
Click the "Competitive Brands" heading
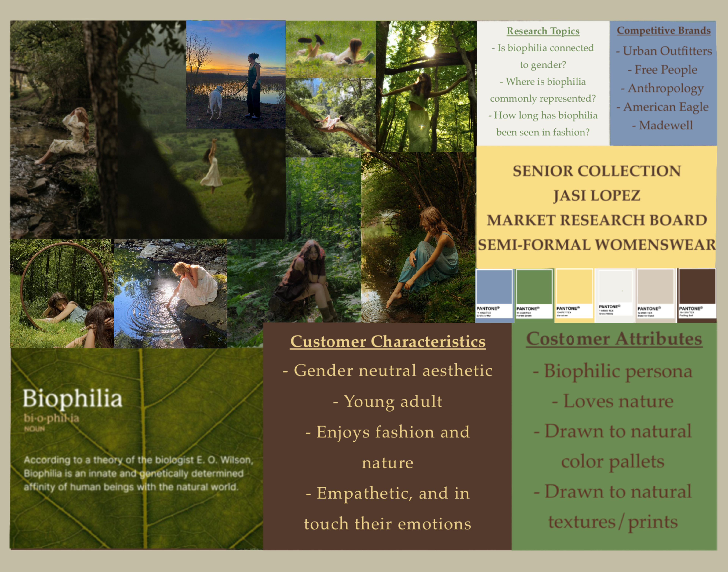(x=664, y=31)
